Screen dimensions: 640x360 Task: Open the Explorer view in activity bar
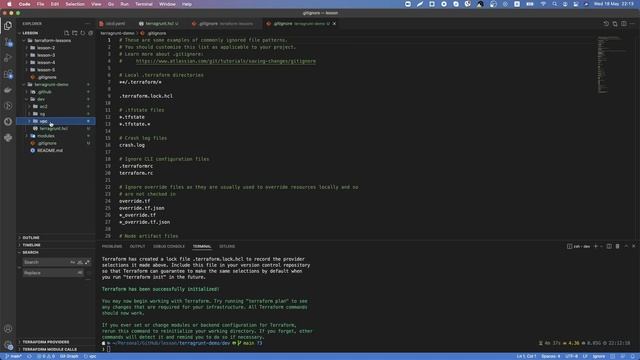point(8,26)
